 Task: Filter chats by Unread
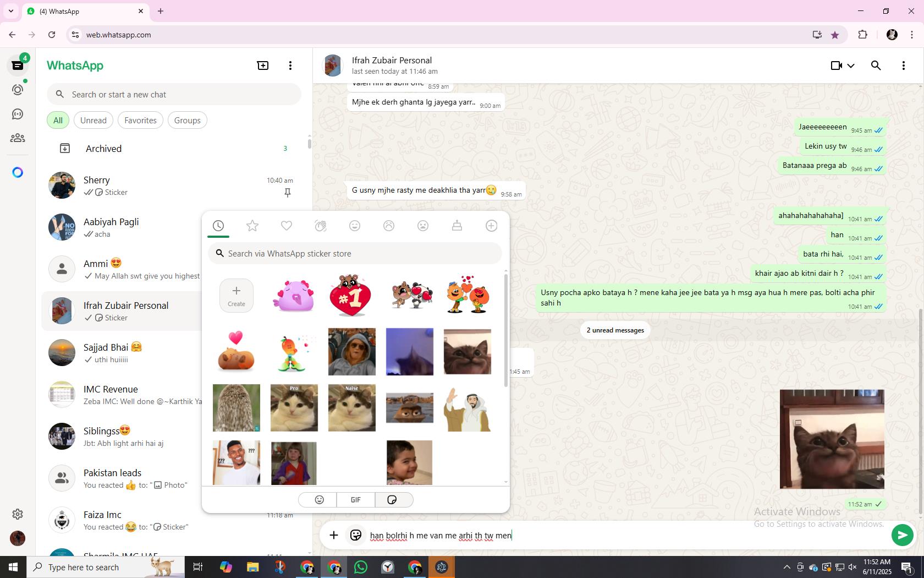pos(94,121)
